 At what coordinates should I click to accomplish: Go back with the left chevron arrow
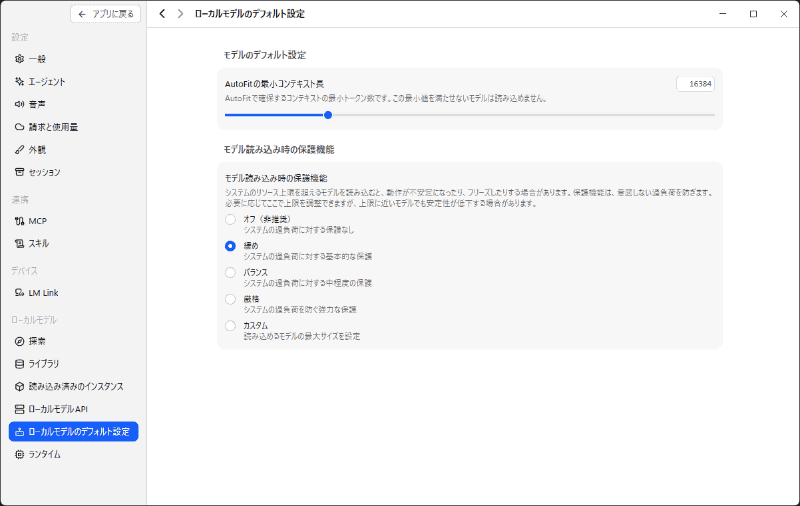(x=162, y=14)
